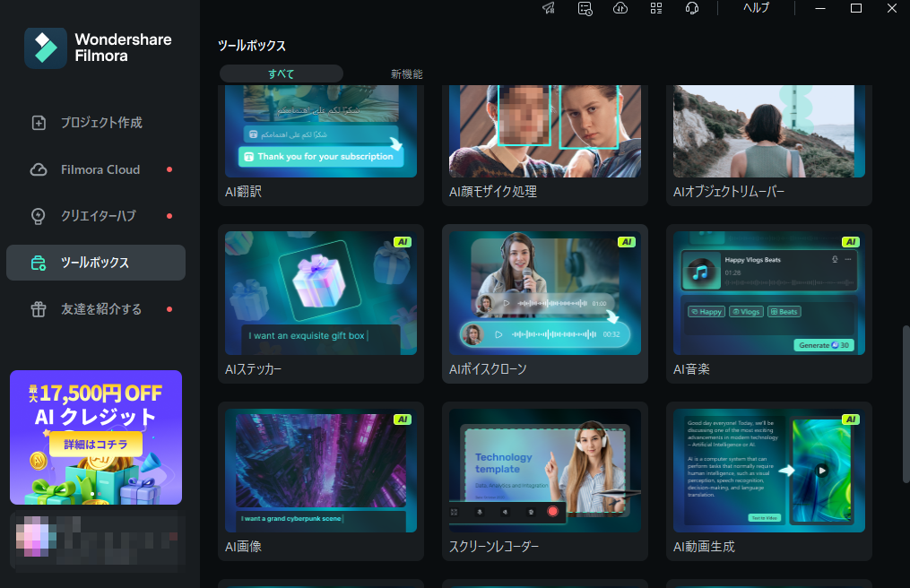Open the AI翻訳 tool card
The image size is (910, 588).
click(321, 145)
